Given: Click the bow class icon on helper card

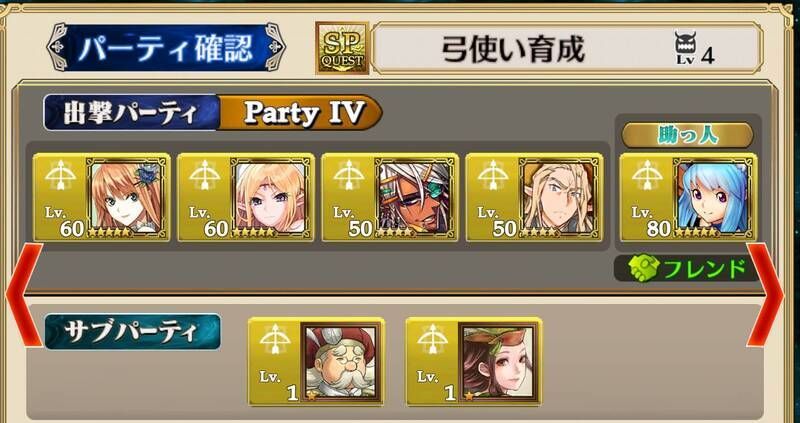Looking at the screenshot, I should pos(646,177).
